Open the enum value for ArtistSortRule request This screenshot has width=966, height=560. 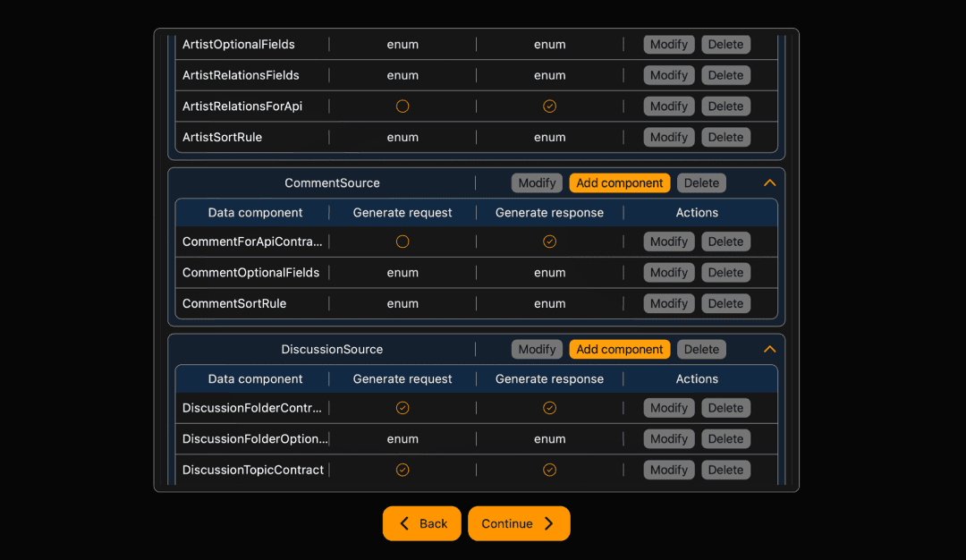click(x=402, y=137)
